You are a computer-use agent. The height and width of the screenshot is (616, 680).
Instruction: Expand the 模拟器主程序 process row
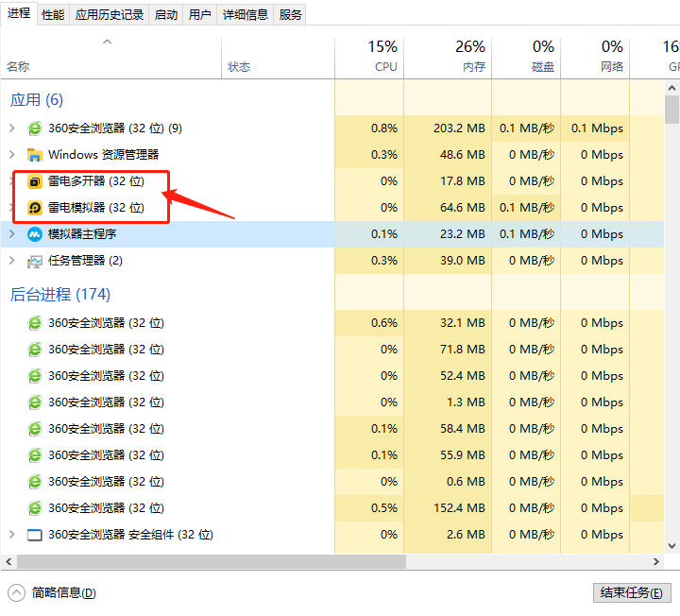[12, 234]
